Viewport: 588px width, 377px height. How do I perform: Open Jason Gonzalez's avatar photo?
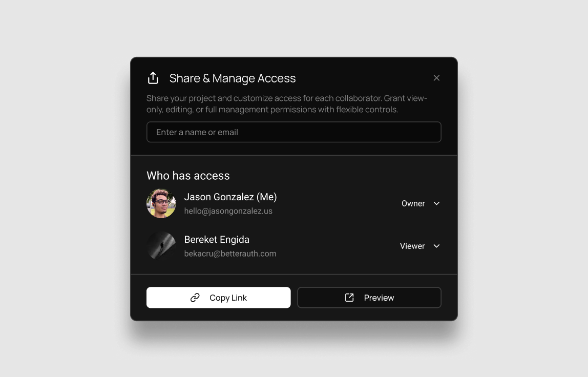click(161, 203)
